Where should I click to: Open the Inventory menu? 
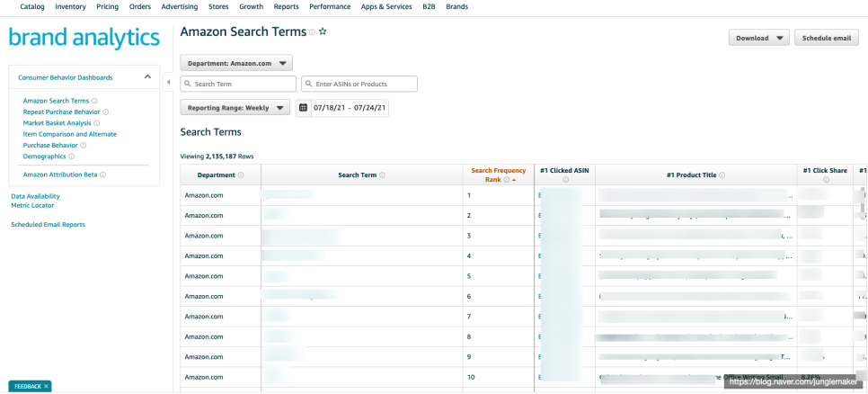[70, 6]
